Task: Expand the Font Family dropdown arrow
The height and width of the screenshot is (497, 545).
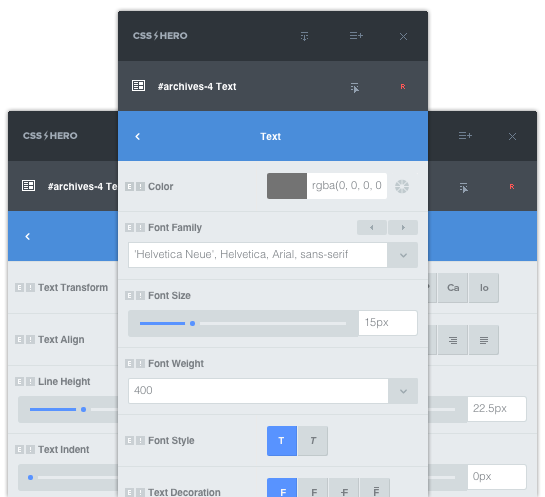Action: (x=403, y=255)
